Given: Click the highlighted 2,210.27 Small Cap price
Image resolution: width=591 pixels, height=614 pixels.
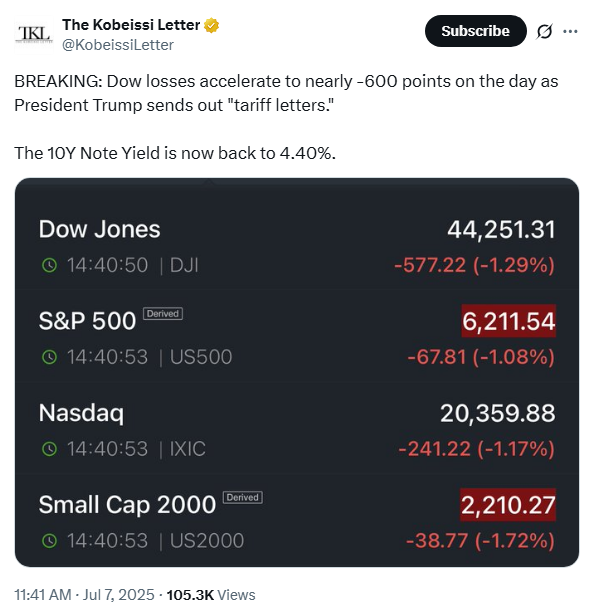Looking at the screenshot, I should coord(508,505).
